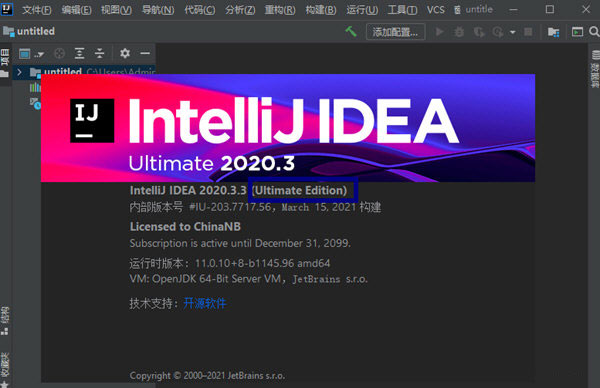Click the Search Everywhere magnifier icon
This screenshot has height=388, width=600.
pos(594,32)
